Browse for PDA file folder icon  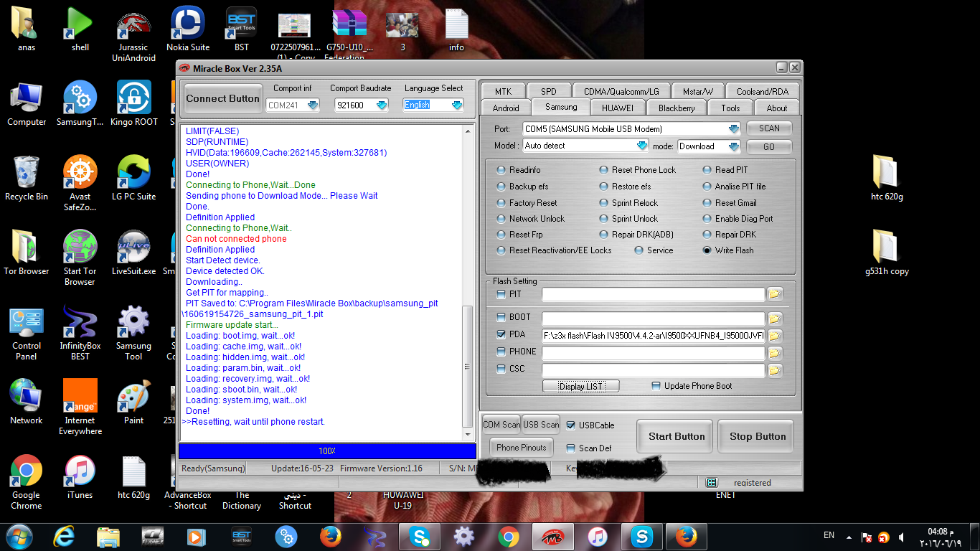[x=775, y=336]
